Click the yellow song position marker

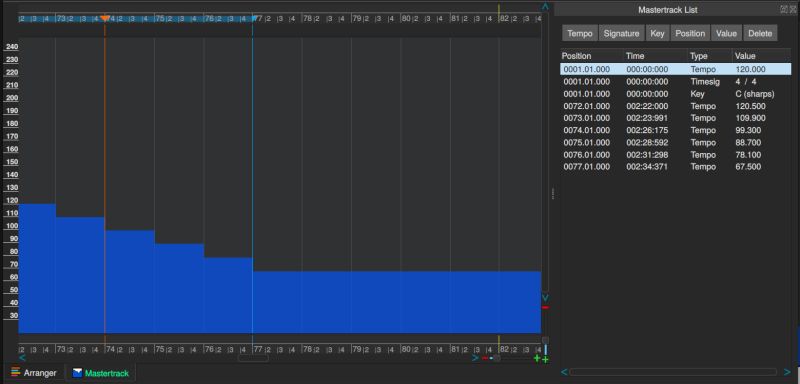tap(499, 10)
